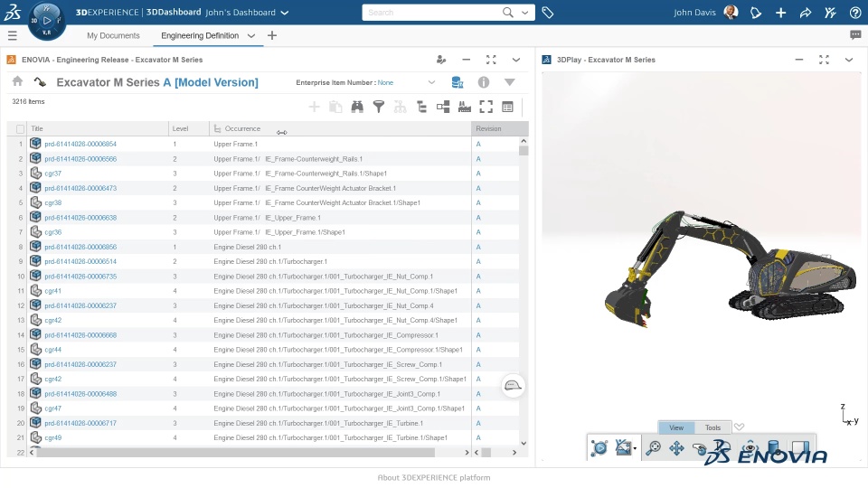868x488 pixels.
Task: Click the blue database index icon
Action: [458, 82]
